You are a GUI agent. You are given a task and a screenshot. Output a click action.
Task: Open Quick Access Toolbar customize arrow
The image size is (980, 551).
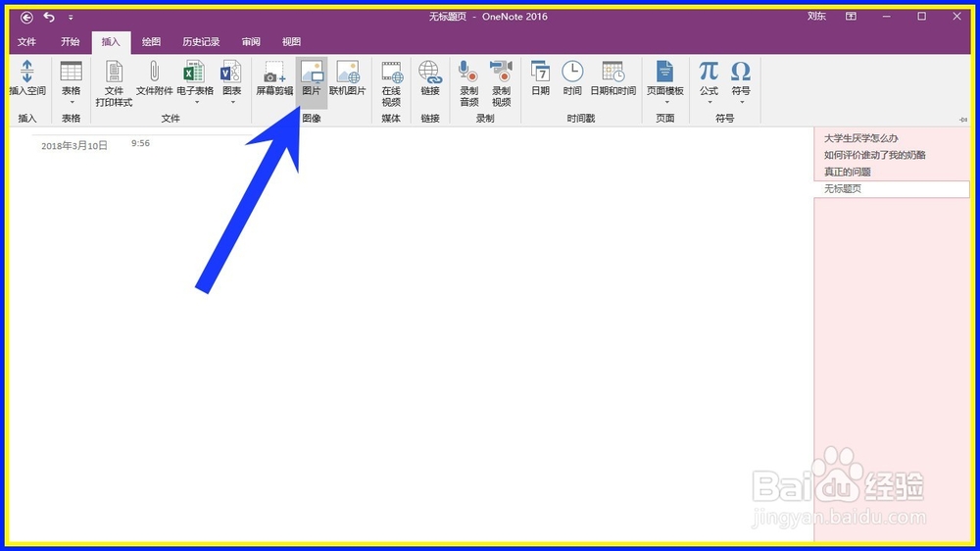71,18
